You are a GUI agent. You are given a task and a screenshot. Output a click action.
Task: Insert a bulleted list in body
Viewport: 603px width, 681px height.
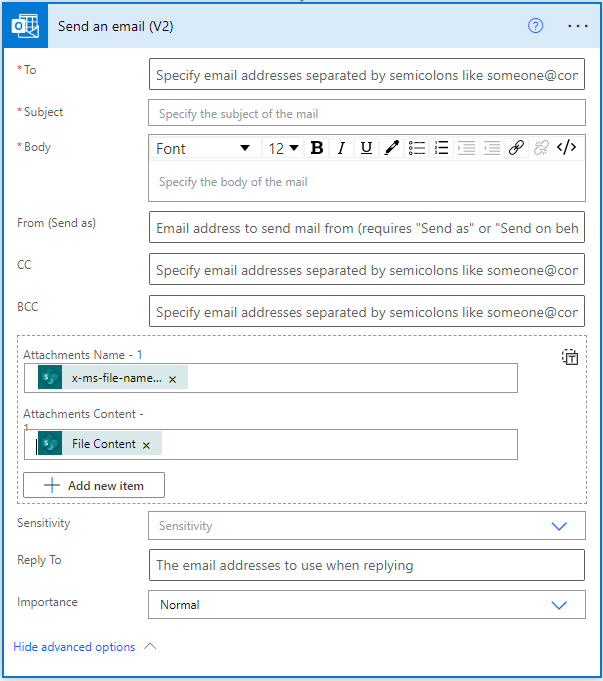(x=417, y=148)
